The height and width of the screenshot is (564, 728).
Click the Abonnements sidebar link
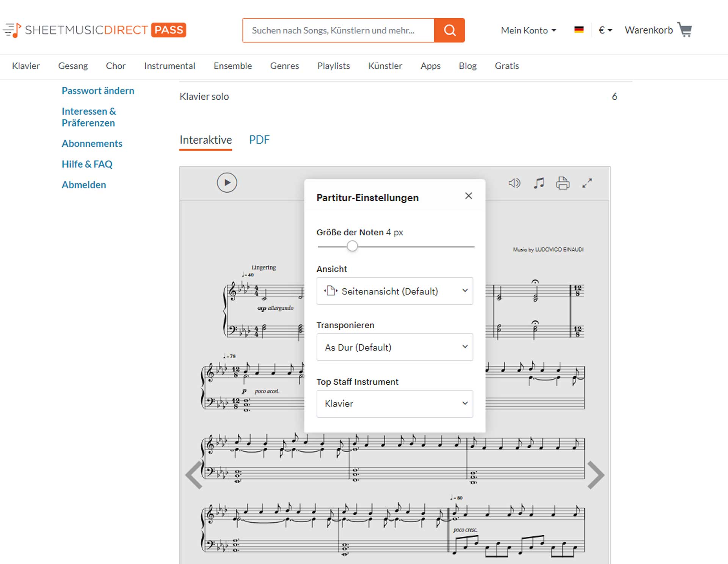click(x=92, y=144)
